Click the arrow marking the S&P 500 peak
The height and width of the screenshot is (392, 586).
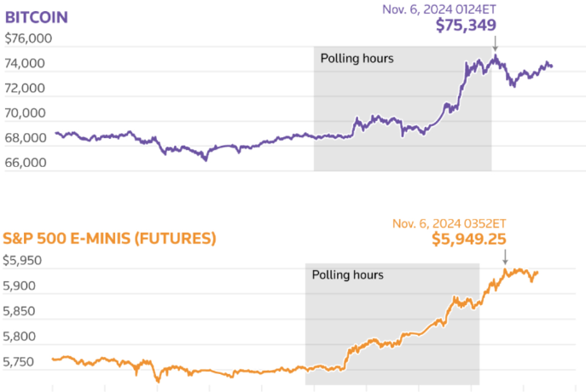tap(504, 257)
